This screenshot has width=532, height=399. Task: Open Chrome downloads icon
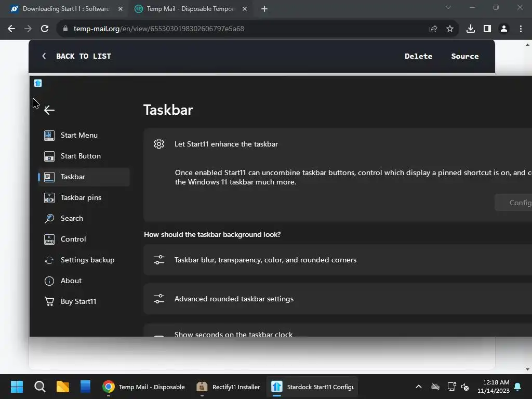tap(471, 29)
